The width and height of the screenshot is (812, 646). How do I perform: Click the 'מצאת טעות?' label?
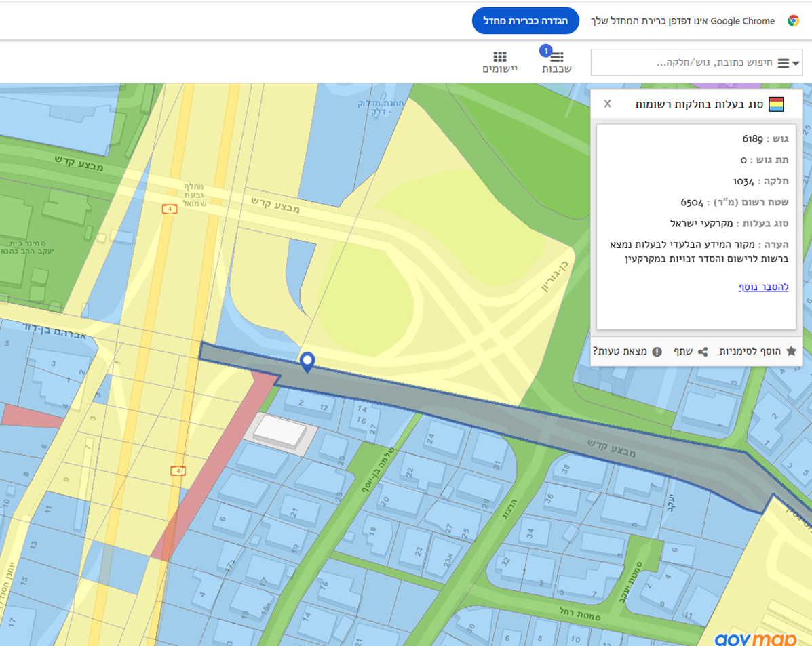tap(620, 351)
